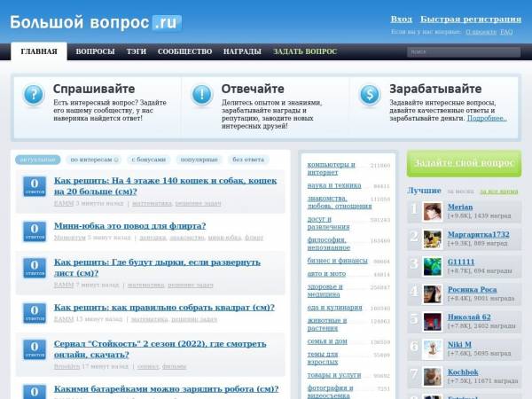Open the Награды tab

click(242, 51)
